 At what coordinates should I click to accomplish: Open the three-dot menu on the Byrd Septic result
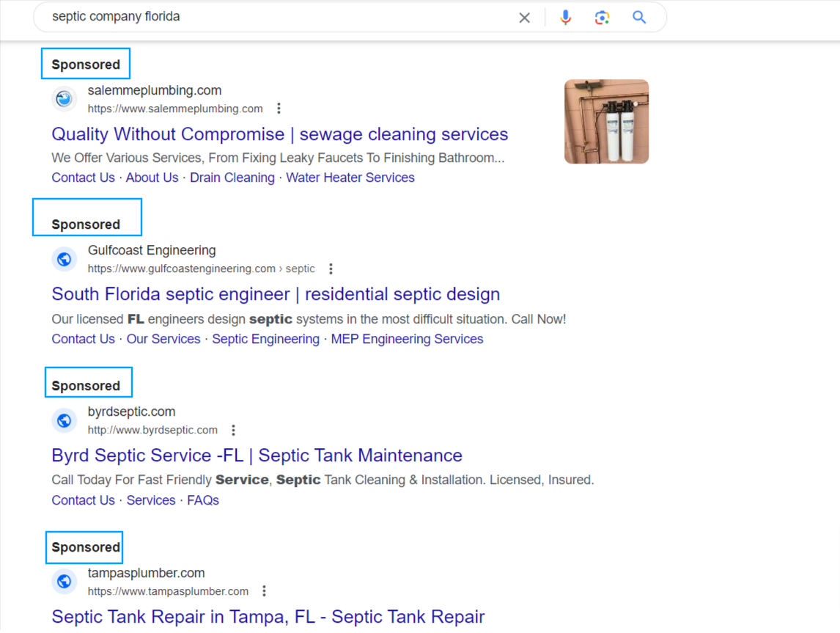pos(233,430)
